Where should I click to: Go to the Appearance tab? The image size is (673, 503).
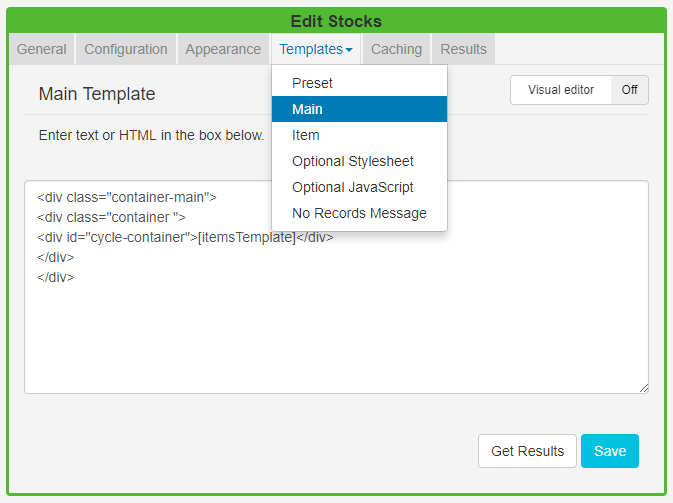pyautogui.click(x=223, y=49)
